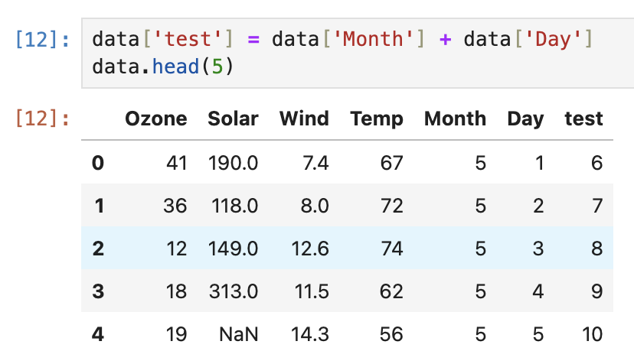Select the test column header
Image resolution: width=634 pixels, height=364 pixels.
pyautogui.click(x=584, y=119)
